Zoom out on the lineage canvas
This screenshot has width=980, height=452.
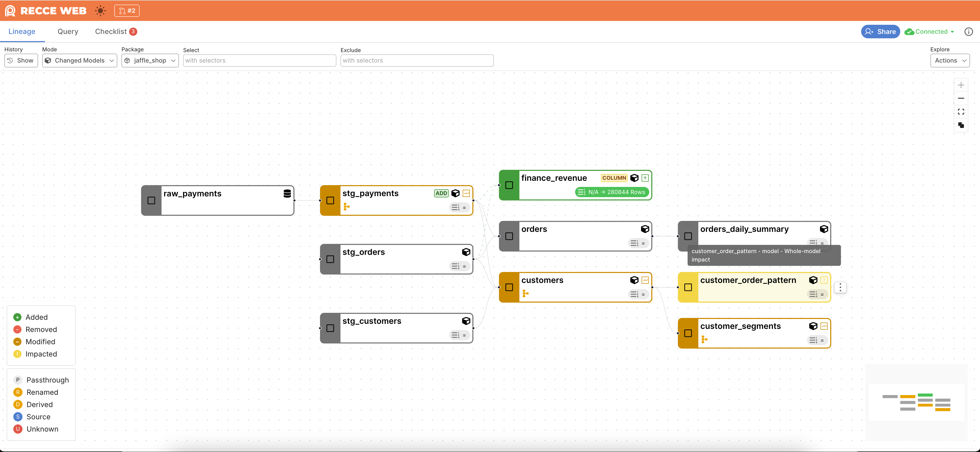(961, 99)
